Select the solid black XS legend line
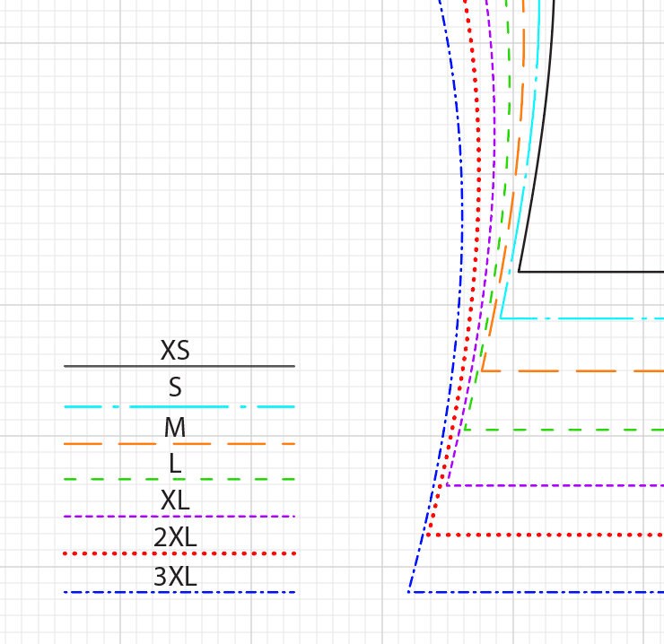Screen dimensions: 664x644 (179, 366)
